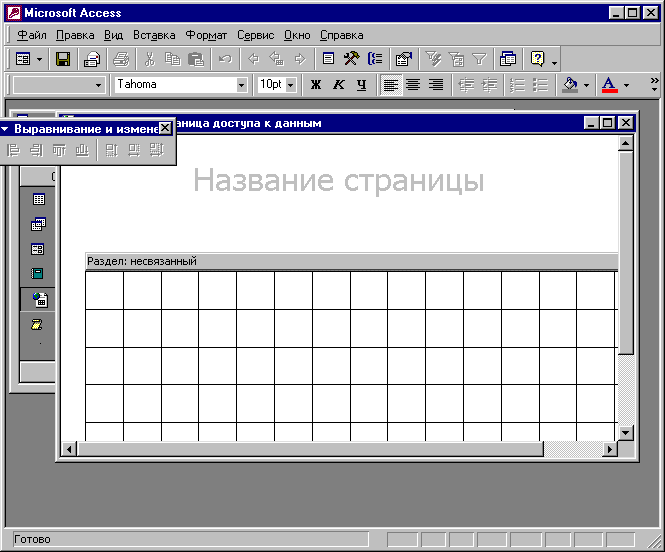
Task: Open the Field List icon
Action: (328, 59)
